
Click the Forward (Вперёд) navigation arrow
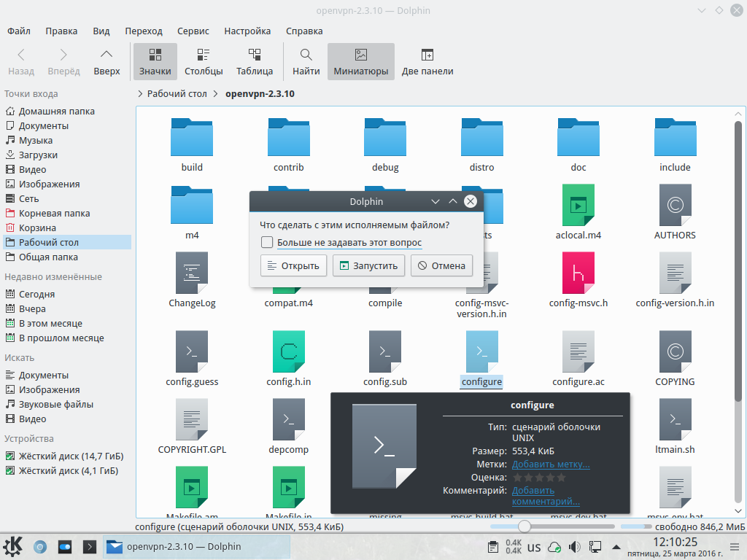(x=63, y=62)
